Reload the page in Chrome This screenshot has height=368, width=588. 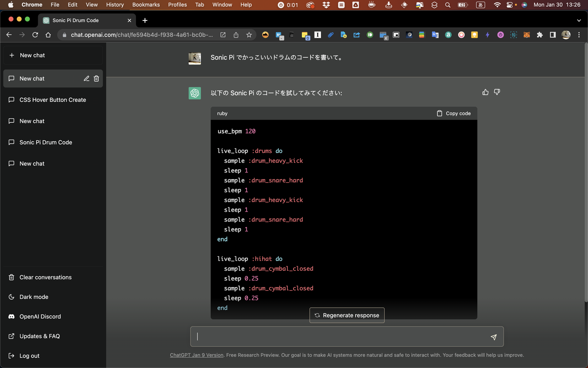[35, 35]
